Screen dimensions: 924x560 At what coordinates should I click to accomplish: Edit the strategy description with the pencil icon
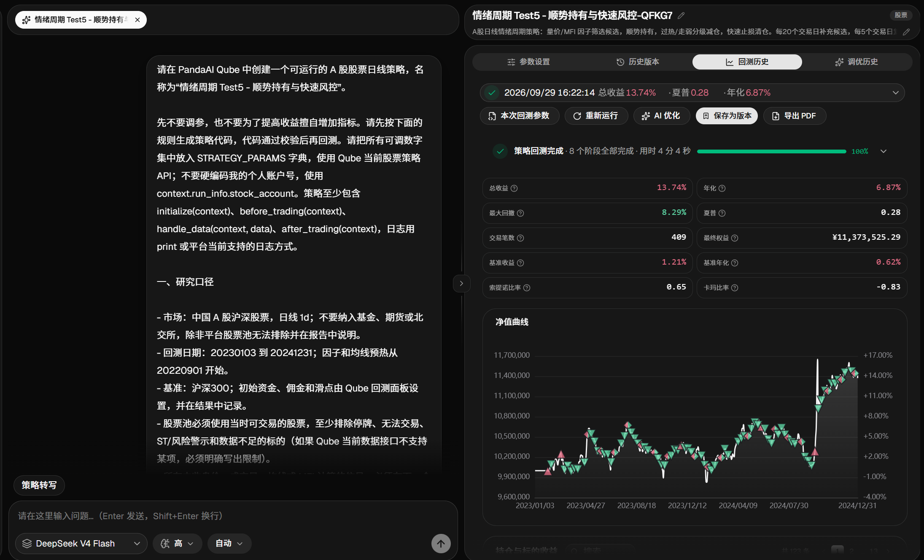pyautogui.click(x=906, y=32)
